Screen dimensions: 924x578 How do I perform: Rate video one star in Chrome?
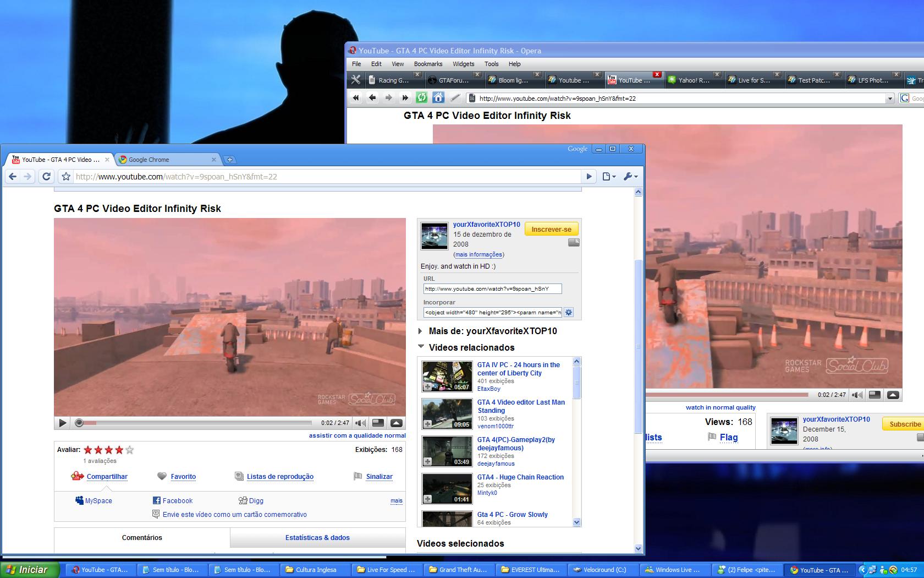pos(88,450)
